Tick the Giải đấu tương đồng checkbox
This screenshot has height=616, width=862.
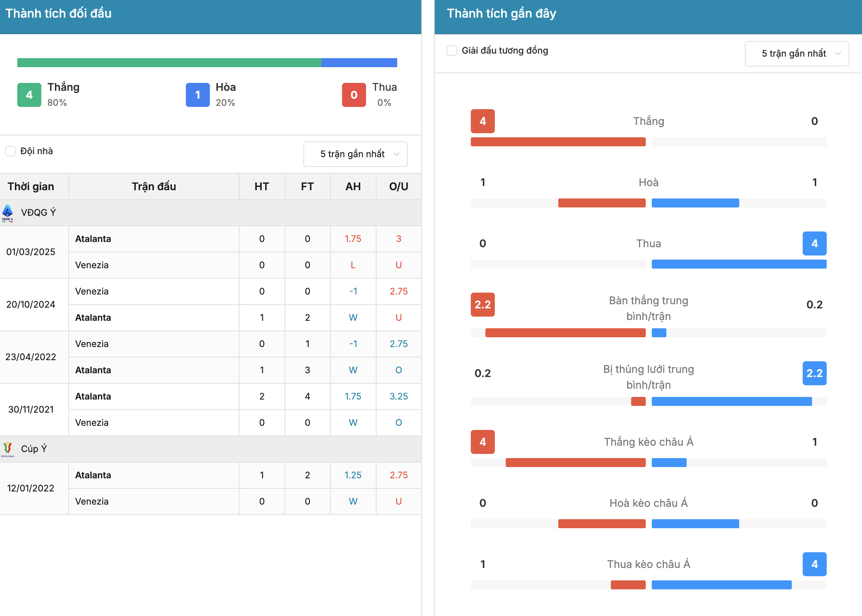point(452,51)
